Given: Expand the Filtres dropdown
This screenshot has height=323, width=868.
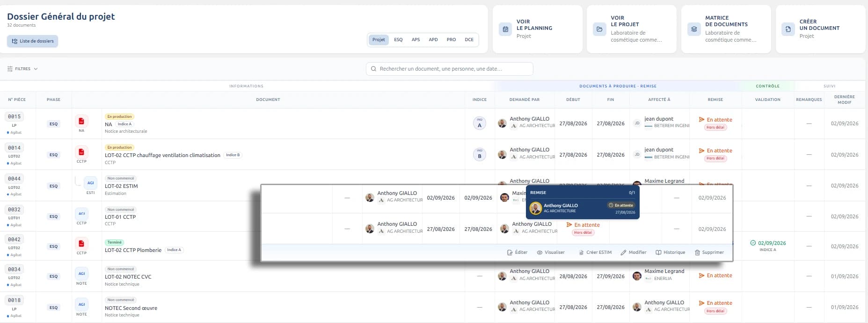Looking at the screenshot, I should 22,69.
